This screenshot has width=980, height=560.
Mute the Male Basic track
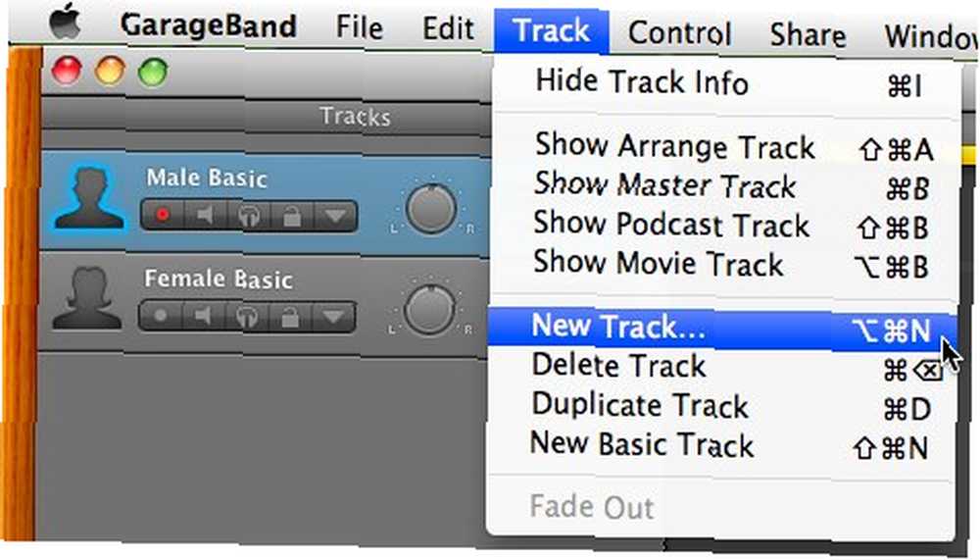(x=205, y=216)
